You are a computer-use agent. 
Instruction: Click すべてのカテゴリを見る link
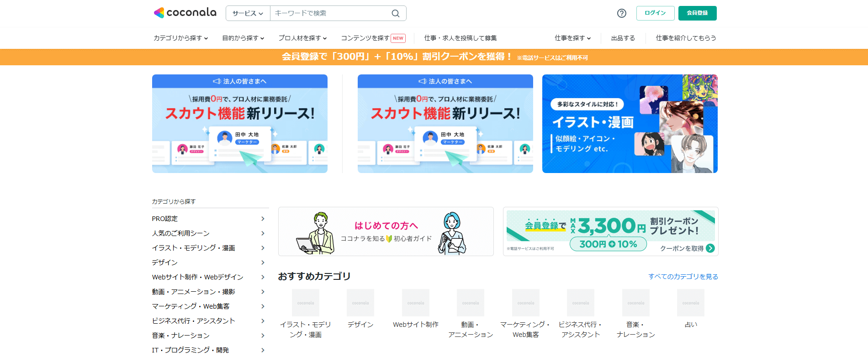click(x=683, y=277)
